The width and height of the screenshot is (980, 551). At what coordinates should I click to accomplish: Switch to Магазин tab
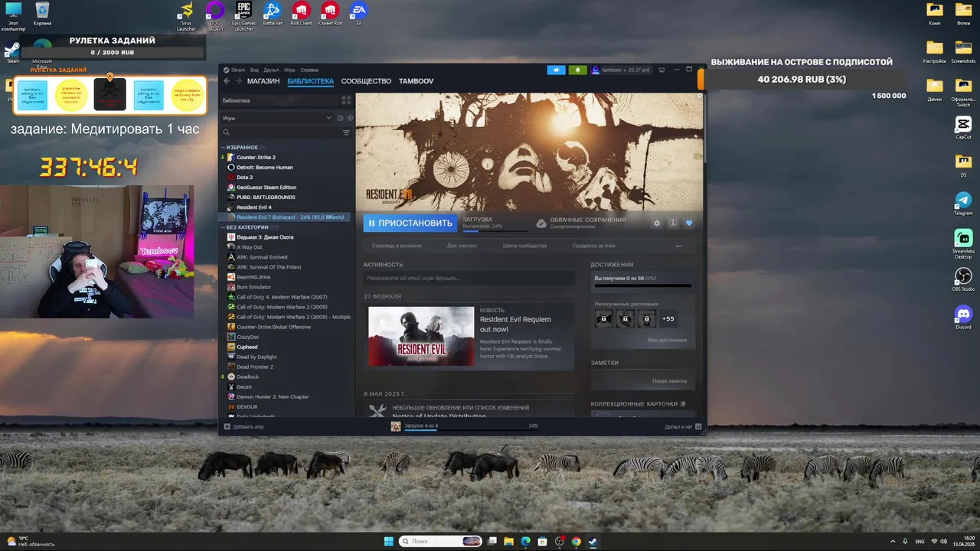point(263,81)
